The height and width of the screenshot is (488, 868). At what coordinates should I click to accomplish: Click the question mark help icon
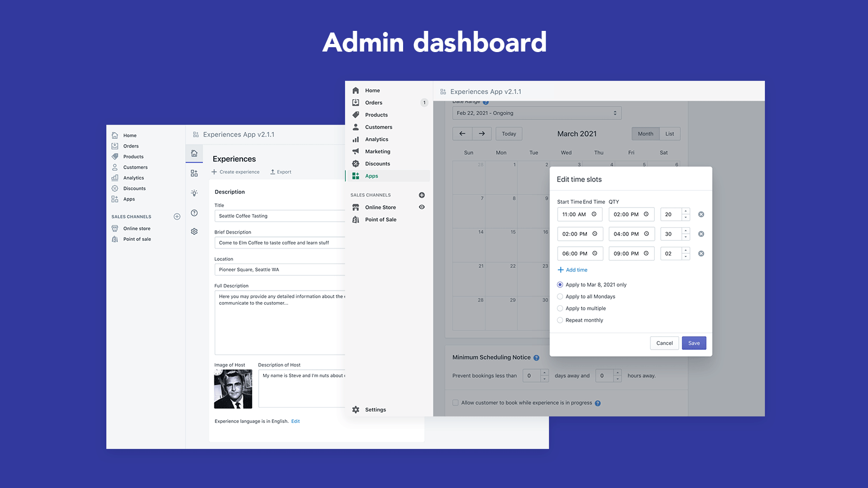click(x=194, y=213)
